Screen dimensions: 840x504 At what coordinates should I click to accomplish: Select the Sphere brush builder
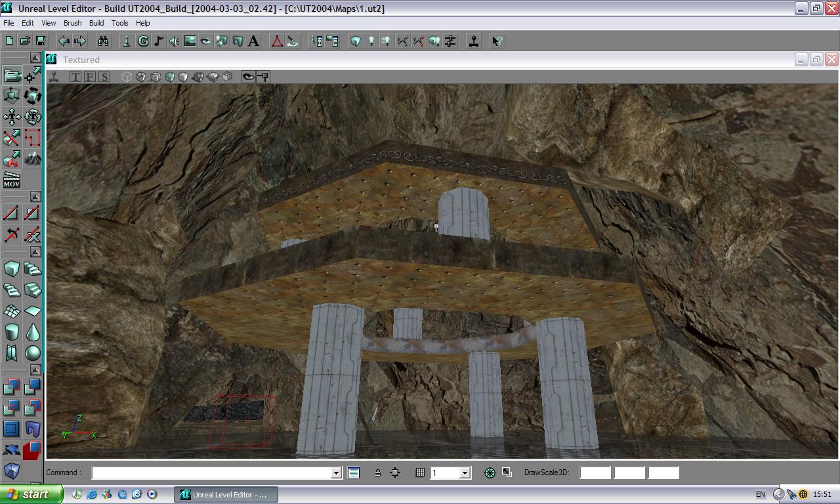click(32, 352)
